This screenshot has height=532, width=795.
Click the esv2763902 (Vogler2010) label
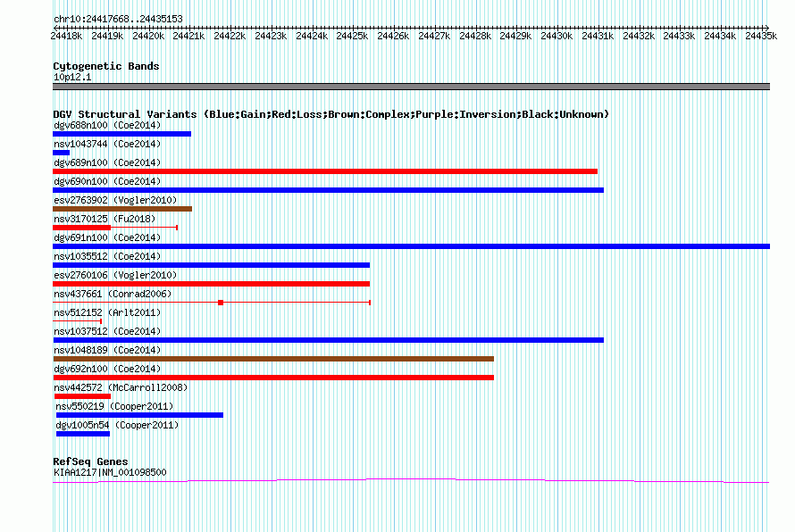pos(115,200)
